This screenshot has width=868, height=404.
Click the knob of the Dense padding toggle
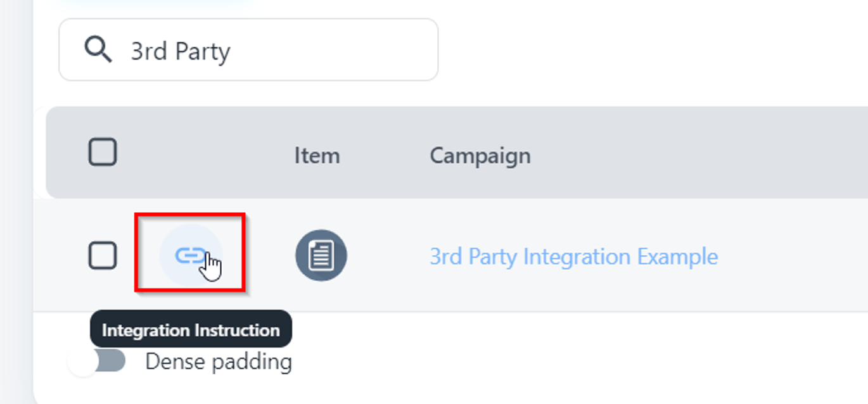tap(83, 362)
